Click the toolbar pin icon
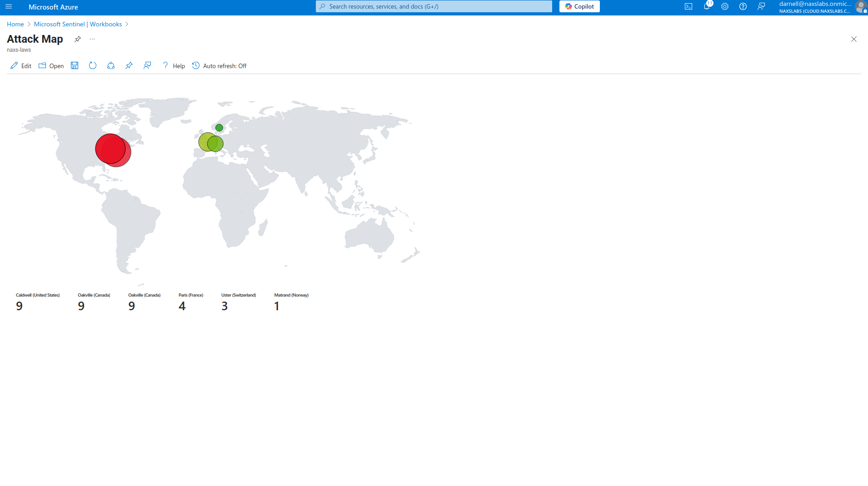 tap(129, 66)
